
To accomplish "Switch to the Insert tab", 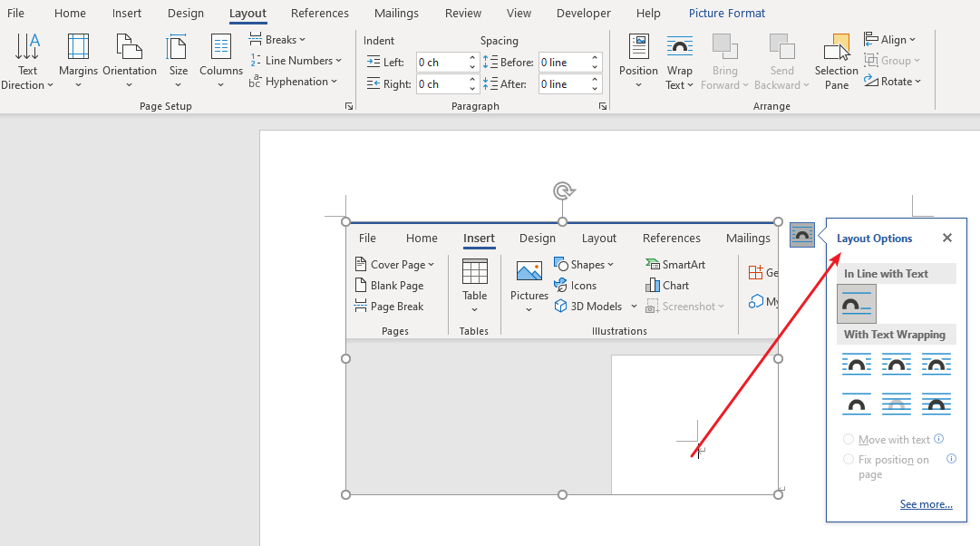I will point(127,13).
